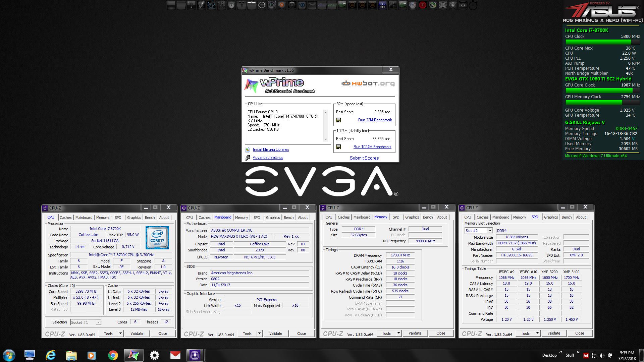
Task: Open the Windows Start menu
Action: (x=9, y=355)
